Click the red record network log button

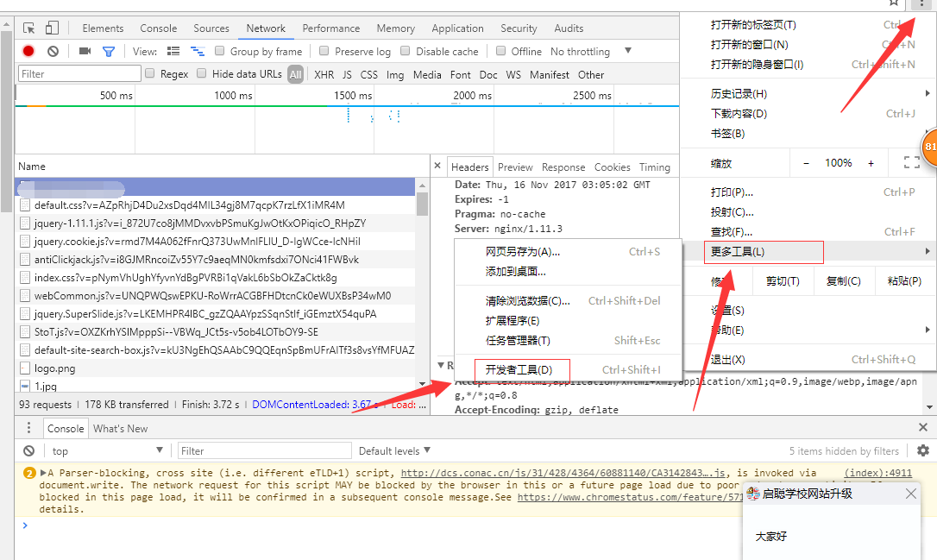coord(28,52)
